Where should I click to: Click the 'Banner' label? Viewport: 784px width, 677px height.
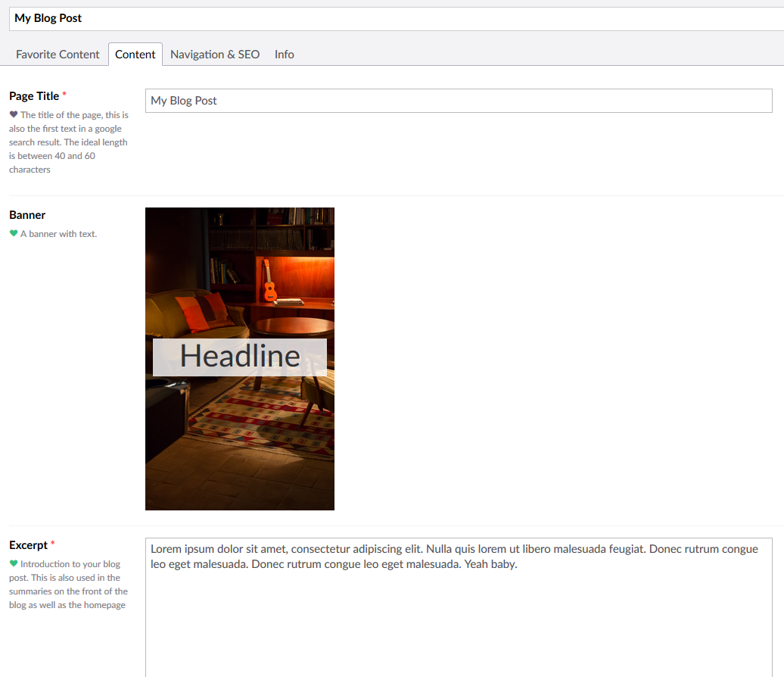click(27, 215)
